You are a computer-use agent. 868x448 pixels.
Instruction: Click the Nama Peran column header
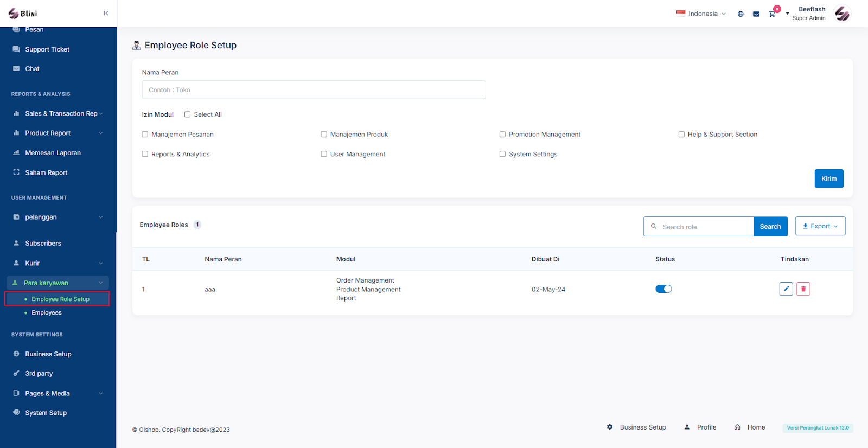[223, 259]
